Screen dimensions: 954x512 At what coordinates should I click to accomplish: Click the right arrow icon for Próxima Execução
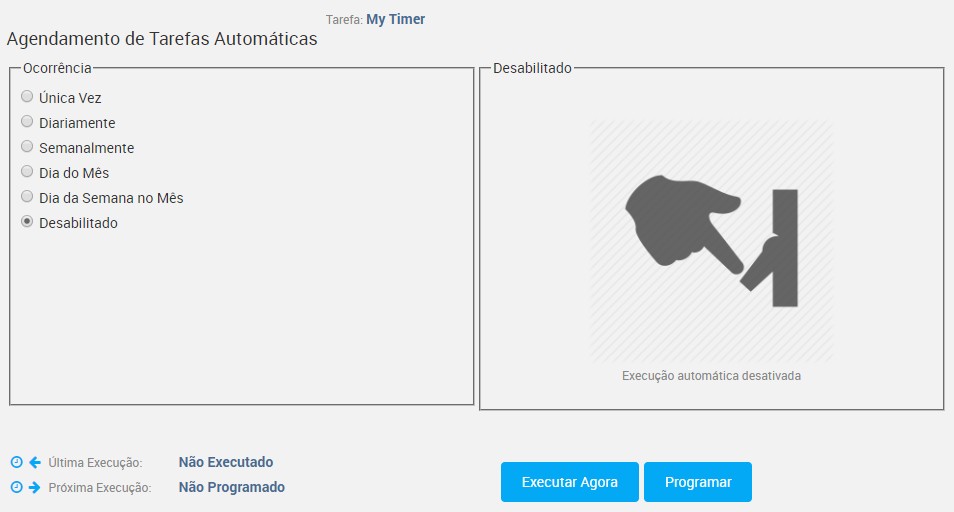click(35, 487)
